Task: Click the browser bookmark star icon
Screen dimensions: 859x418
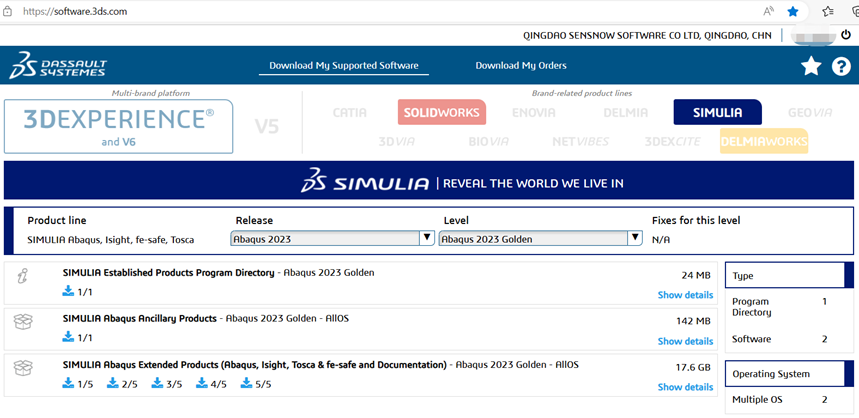Action: coord(793,11)
